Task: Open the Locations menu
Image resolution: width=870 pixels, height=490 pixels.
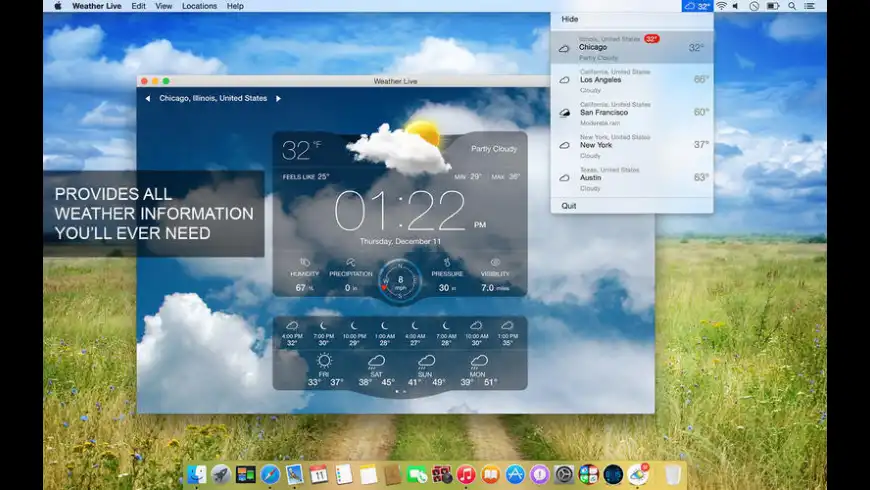Action: coord(199,6)
